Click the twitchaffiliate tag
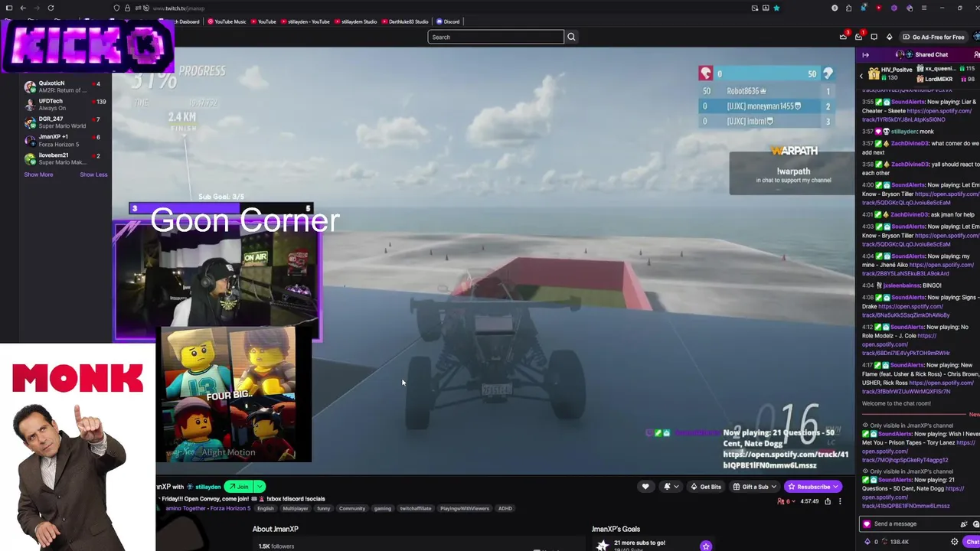This screenshot has width=980, height=551. pyautogui.click(x=416, y=509)
